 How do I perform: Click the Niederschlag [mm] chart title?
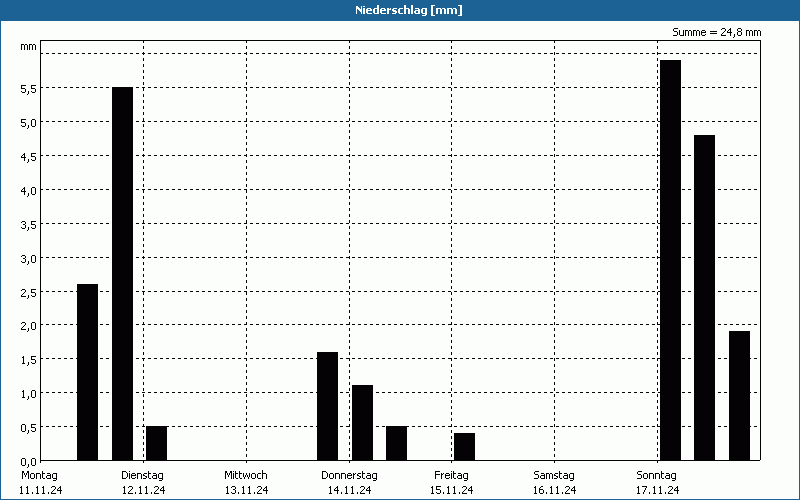click(409, 10)
